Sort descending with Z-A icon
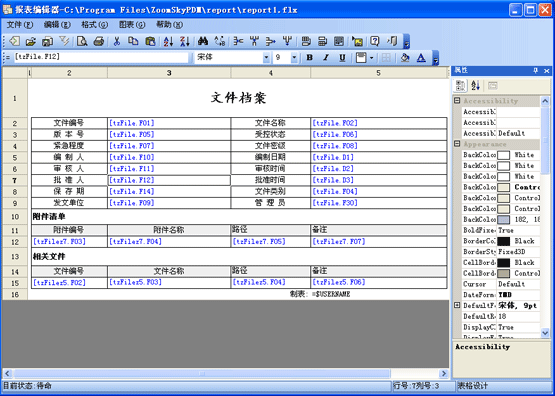Screen dimensions: 555x396 (185, 41)
